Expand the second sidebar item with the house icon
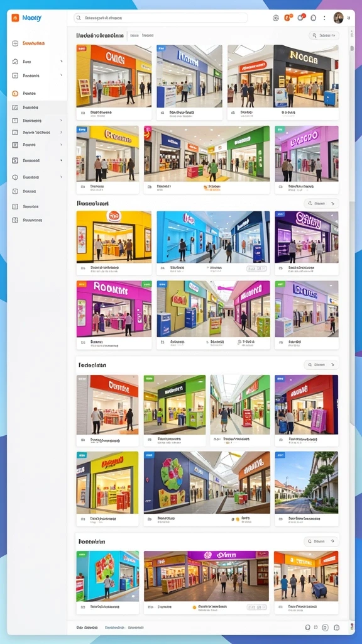The height and width of the screenshot is (644, 362). click(x=36, y=62)
